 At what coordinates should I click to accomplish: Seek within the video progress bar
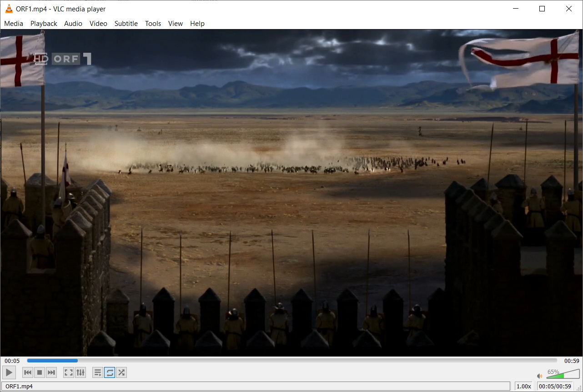click(x=292, y=361)
